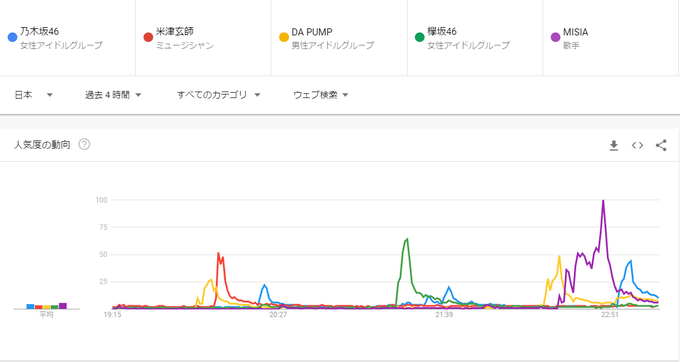Select the 米津玄師 search term card

(x=203, y=38)
